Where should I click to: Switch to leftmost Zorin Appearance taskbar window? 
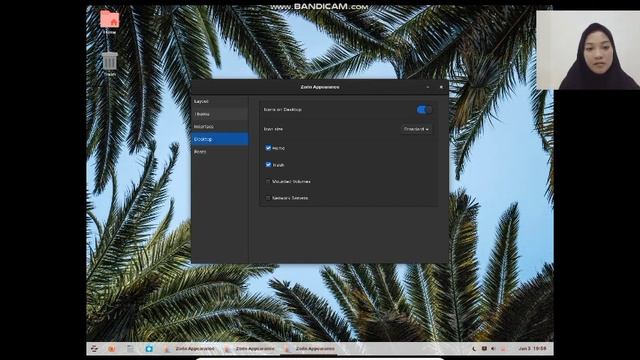tap(190, 349)
